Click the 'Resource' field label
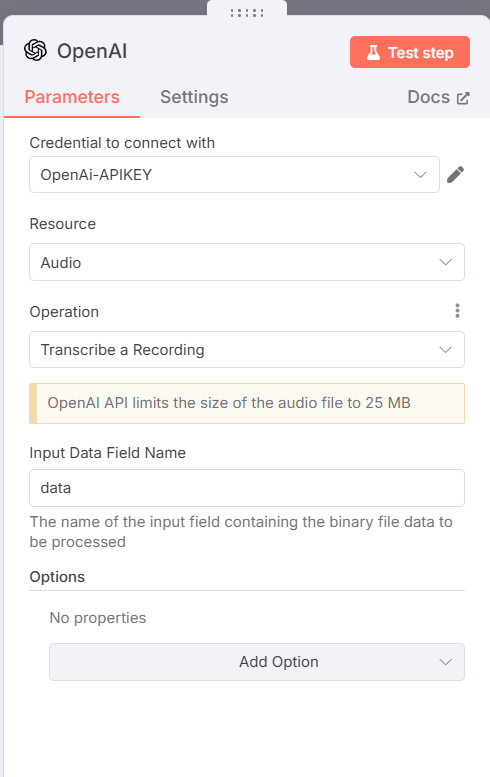The height and width of the screenshot is (777, 490). pos(62,224)
